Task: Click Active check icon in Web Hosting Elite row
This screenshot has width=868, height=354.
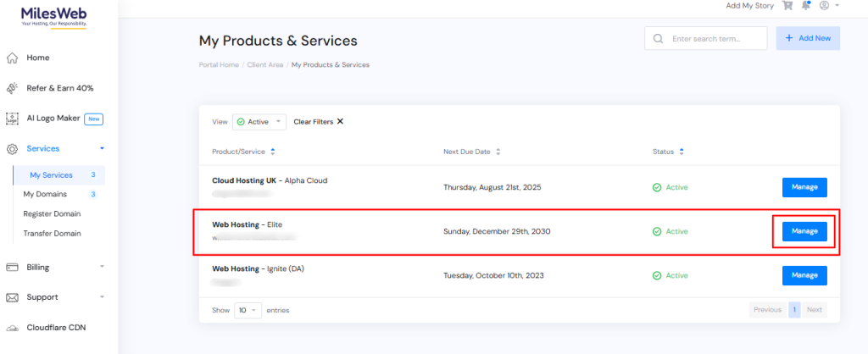Action: (x=657, y=232)
